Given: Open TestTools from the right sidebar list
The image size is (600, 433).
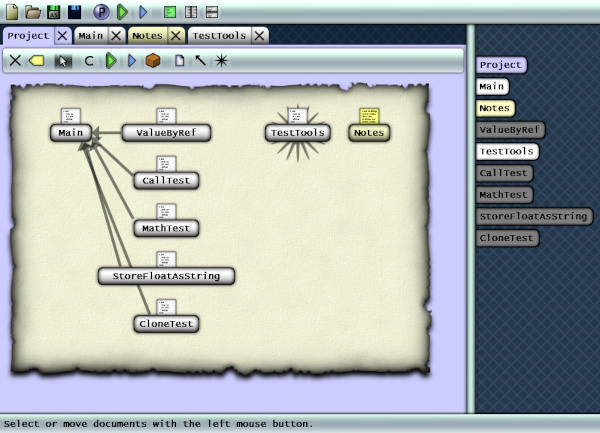Looking at the screenshot, I should click(x=507, y=151).
